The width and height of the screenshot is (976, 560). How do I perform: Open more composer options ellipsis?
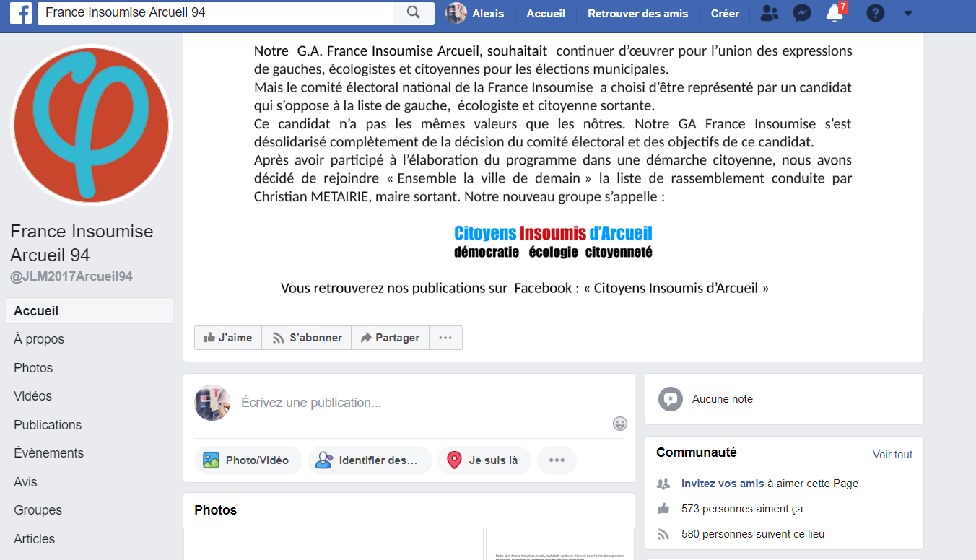tap(557, 460)
